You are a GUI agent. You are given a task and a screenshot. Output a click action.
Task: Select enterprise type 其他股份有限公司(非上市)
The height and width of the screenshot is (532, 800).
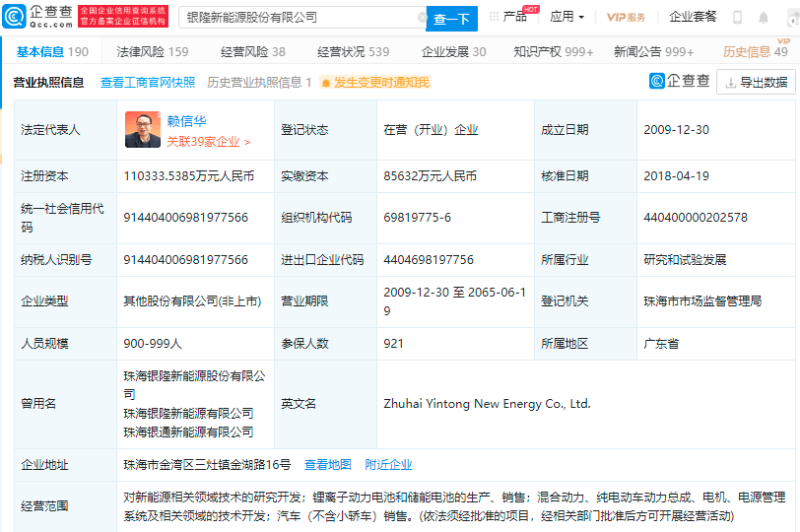coord(192,301)
